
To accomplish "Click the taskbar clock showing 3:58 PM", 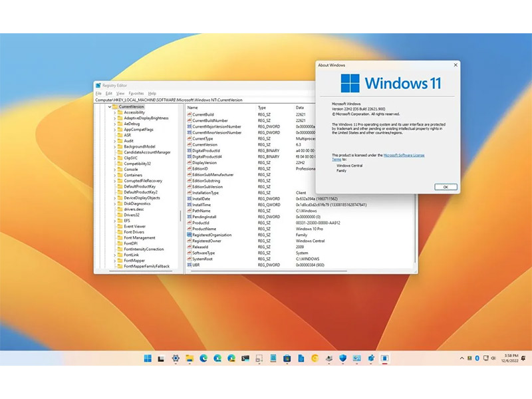I will click(510, 358).
